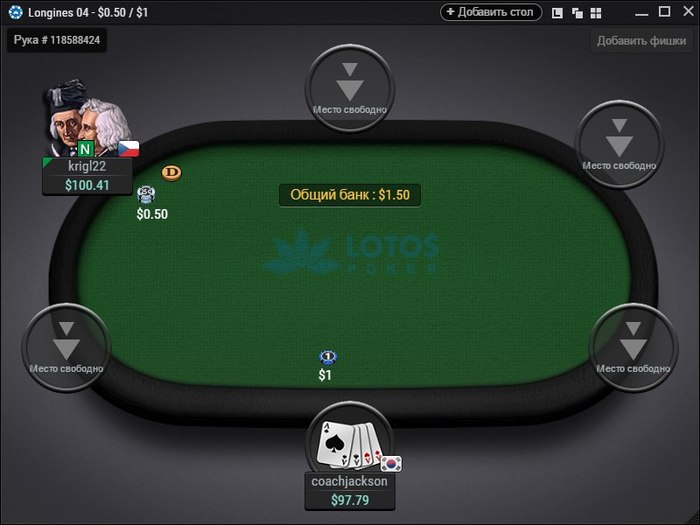The image size is (700, 525).
Task: Click coachjackson's hole cards
Action: (348, 445)
